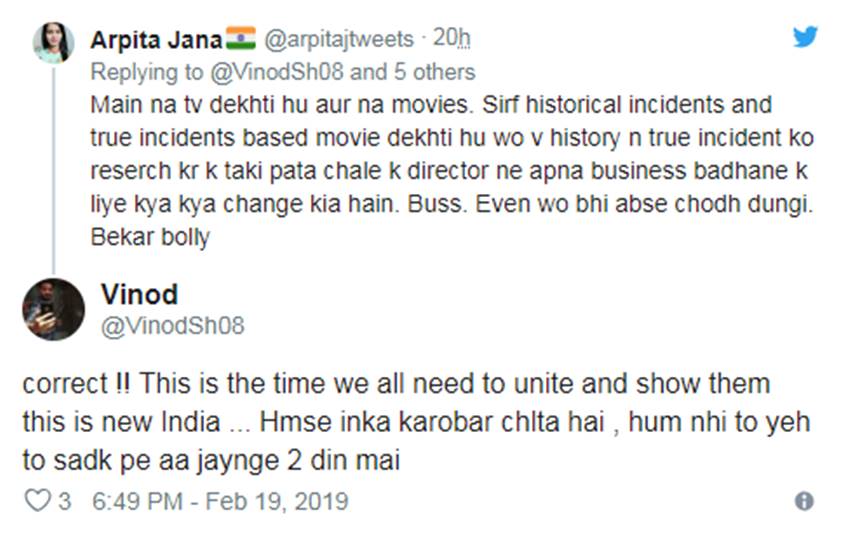View the like count of 3
Viewport: 850px width, 538px height.
pyautogui.click(x=65, y=502)
